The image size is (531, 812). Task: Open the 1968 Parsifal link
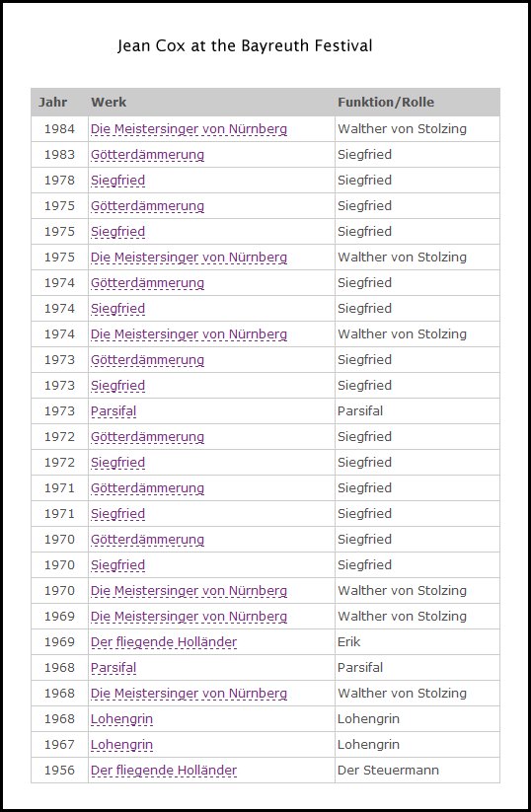click(x=114, y=668)
